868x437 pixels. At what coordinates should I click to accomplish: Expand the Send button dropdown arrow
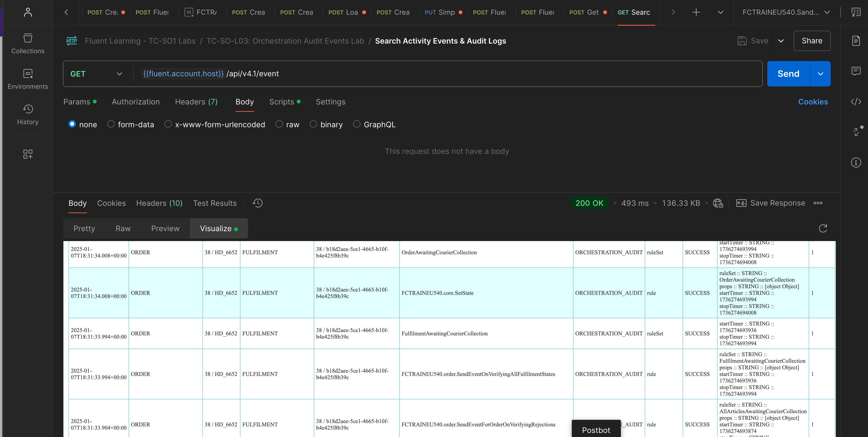pyautogui.click(x=820, y=74)
